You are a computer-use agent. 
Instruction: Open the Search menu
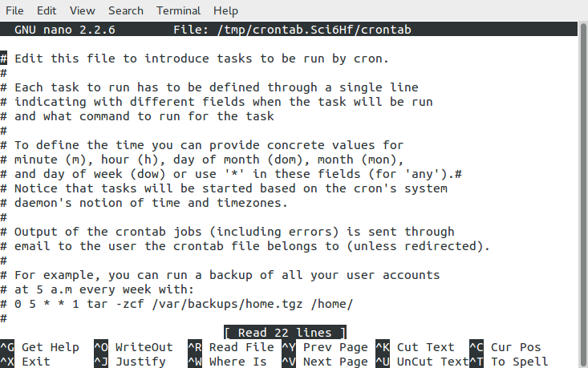[x=126, y=10]
